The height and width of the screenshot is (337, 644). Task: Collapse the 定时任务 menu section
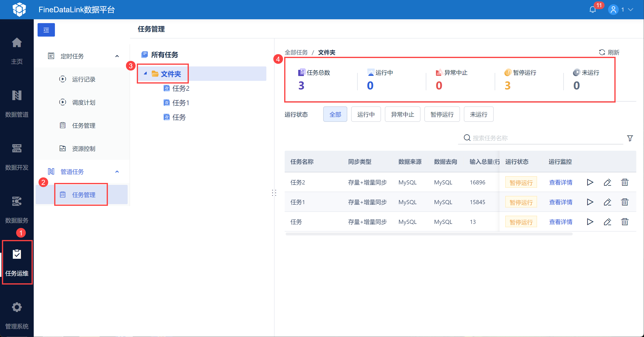pos(117,56)
